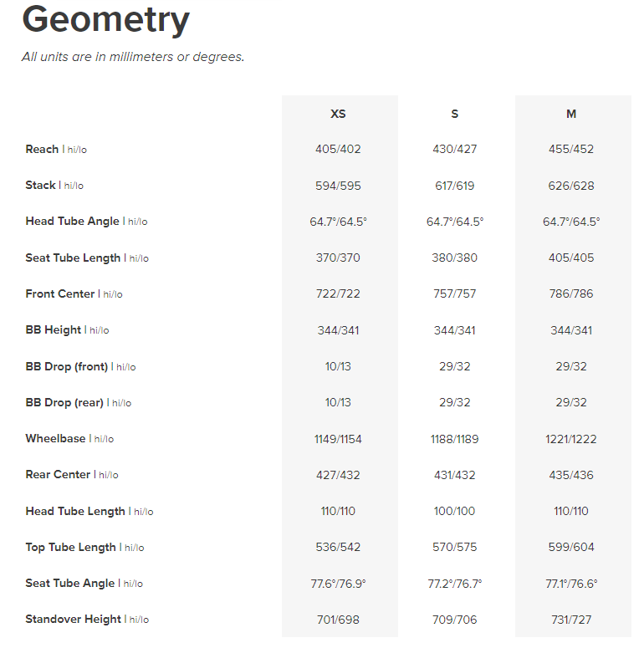
Task: Select the S size column header
Action: (454, 114)
